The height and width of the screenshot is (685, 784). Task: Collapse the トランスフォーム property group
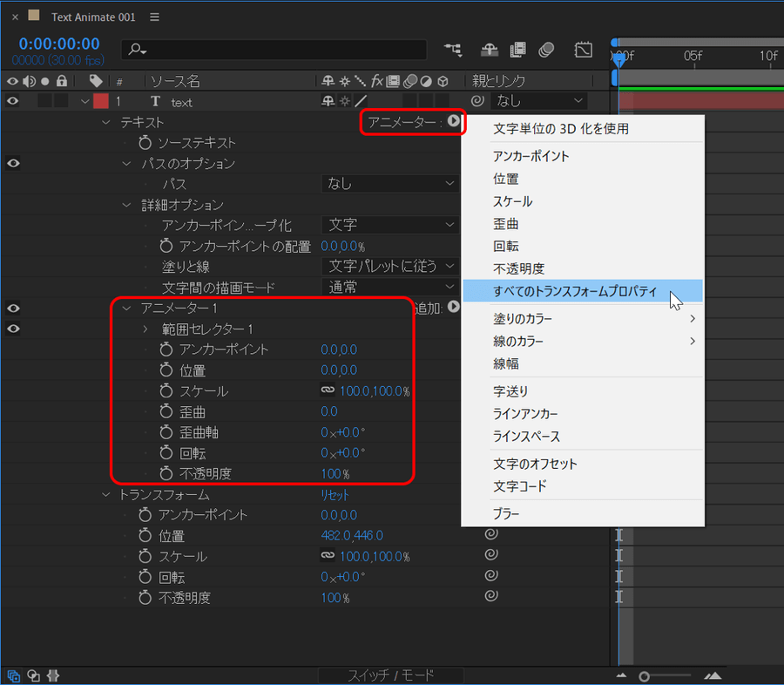pos(106,494)
